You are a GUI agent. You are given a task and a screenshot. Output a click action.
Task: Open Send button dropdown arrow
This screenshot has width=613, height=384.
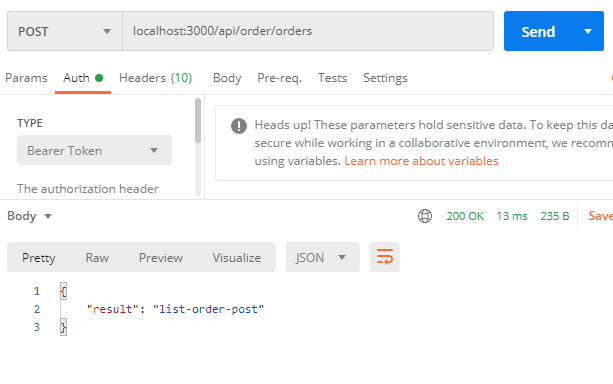tap(588, 31)
